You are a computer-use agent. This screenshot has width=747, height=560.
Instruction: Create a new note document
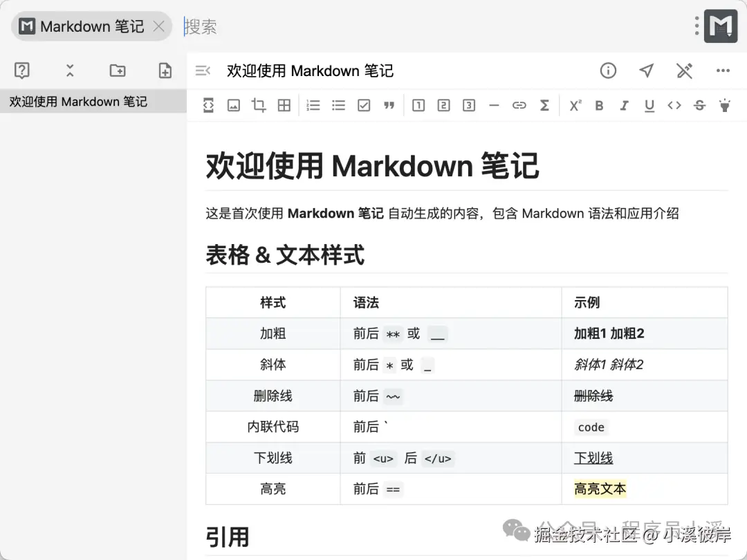[x=165, y=71]
